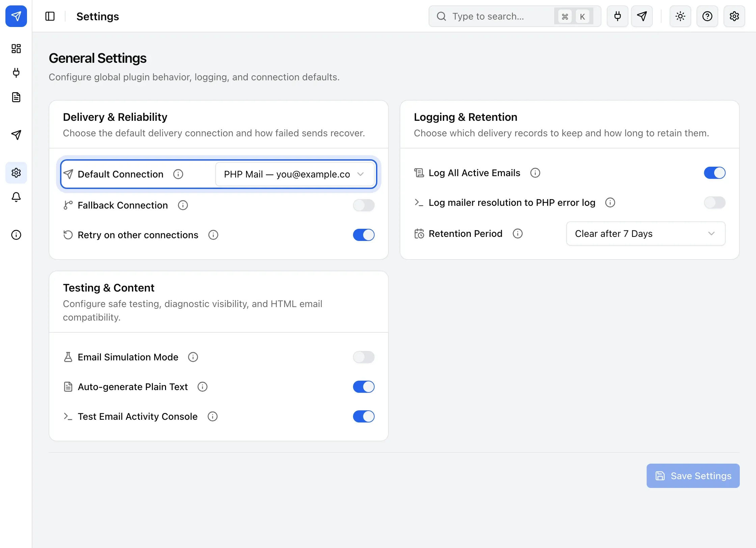
Task: Open the about info icon in sidebar
Action: click(16, 235)
